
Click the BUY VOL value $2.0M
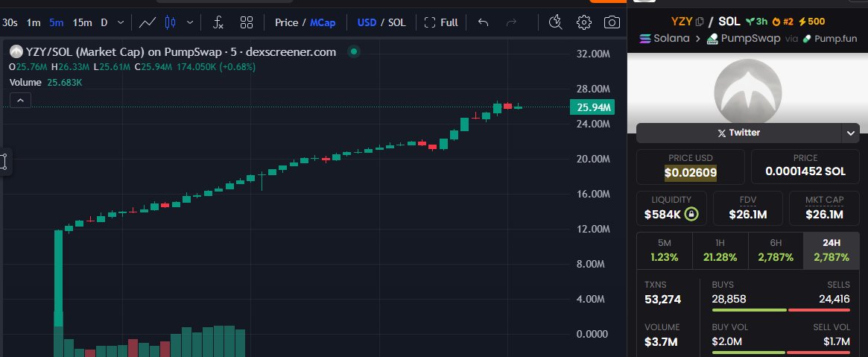(727, 341)
